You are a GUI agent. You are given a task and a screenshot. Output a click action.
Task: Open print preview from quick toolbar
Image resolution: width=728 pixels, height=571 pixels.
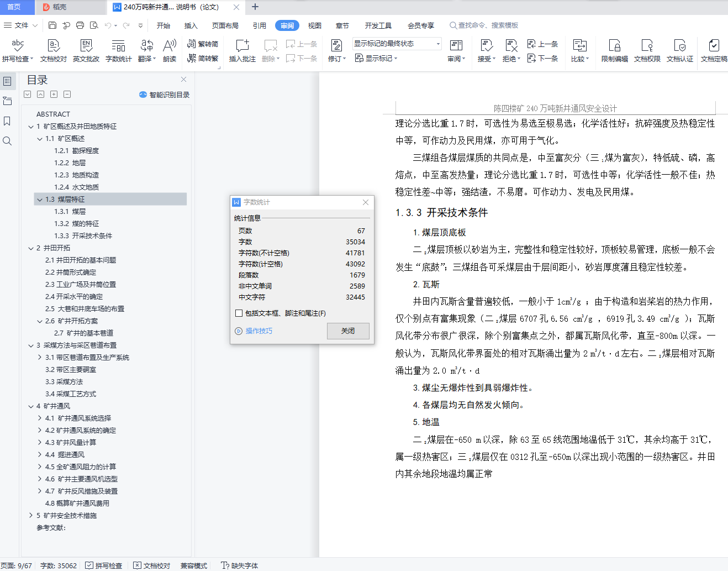click(x=94, y=25)
